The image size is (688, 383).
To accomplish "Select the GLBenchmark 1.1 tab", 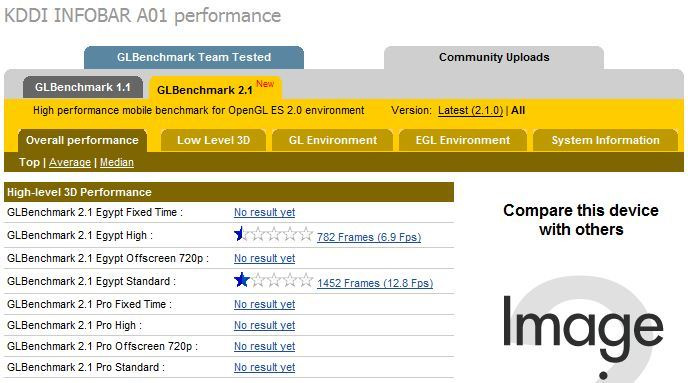I will (83, 87).
